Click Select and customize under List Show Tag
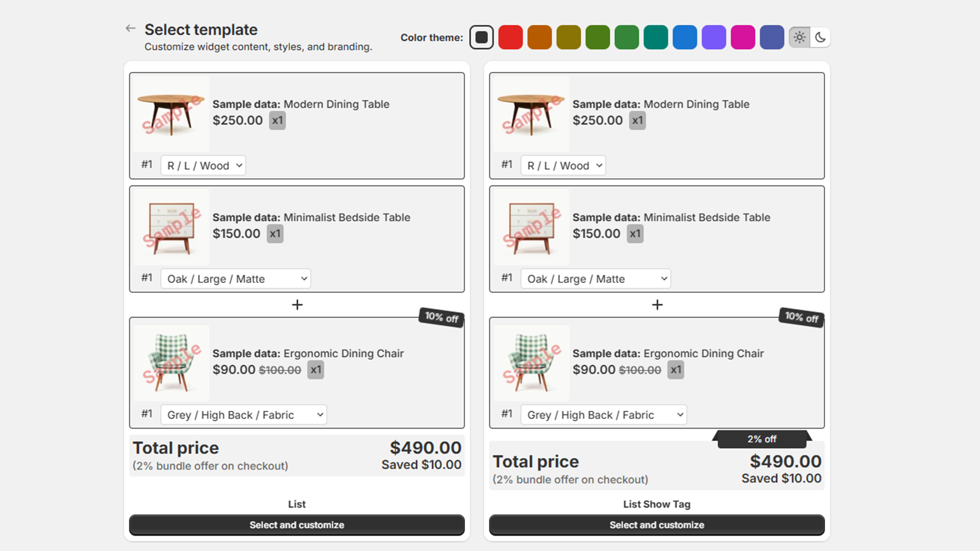This screenshot has height=551, width=980. (x=657, y=525)
